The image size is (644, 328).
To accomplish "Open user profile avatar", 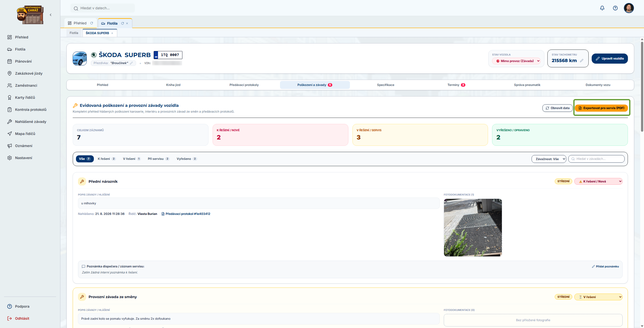I will 629,8.
